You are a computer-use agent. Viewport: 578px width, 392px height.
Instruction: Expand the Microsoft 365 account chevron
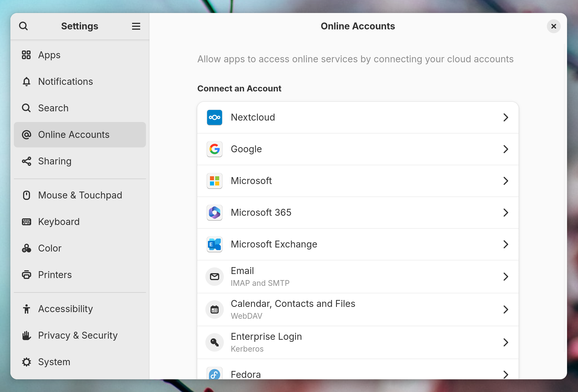506,213
